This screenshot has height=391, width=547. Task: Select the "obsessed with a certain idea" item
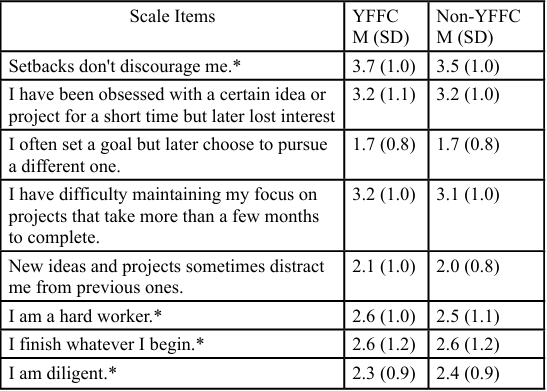click(172, 105)
